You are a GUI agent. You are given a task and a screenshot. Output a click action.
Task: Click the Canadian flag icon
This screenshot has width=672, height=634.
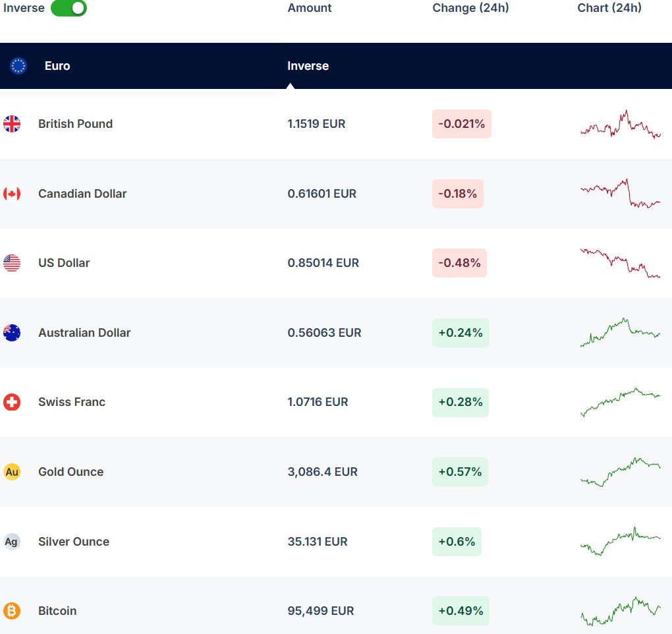point(12,194)
